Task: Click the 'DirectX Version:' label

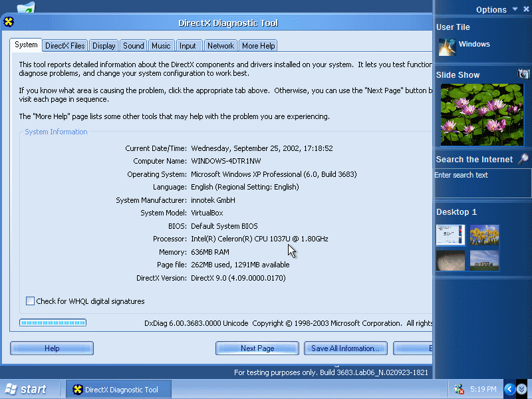Action: (162, 278)
